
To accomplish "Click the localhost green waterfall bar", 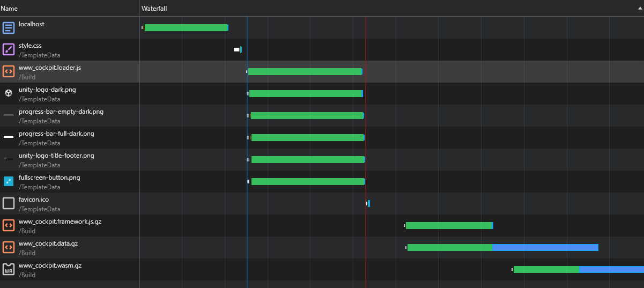I will pos(186,28).
